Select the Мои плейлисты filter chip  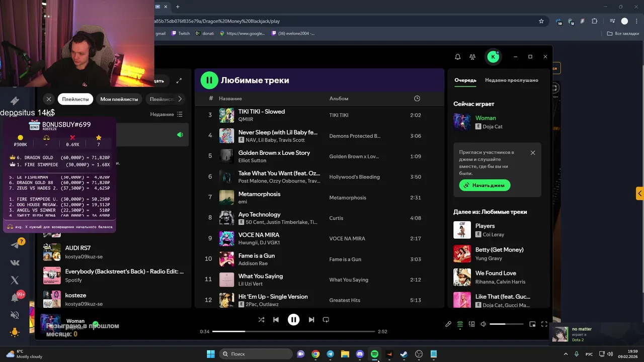[119, 99]
